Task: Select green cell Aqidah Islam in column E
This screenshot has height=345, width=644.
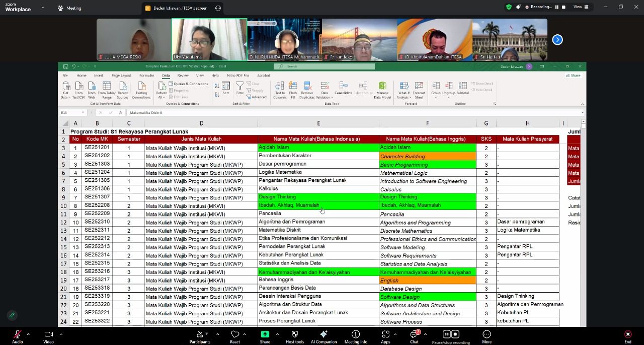Action: point(318,148)
